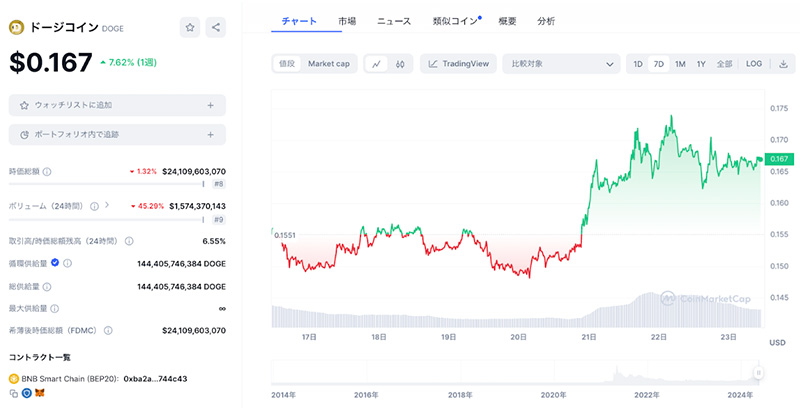This screenshot has height=417, width=800.
Task: Click contract address 0xba2a...744c43
Action: tap(155, 379)
